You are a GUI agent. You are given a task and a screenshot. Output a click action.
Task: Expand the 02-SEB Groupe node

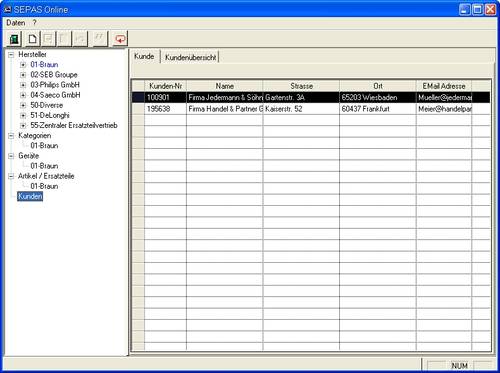[x=23, y=75]
